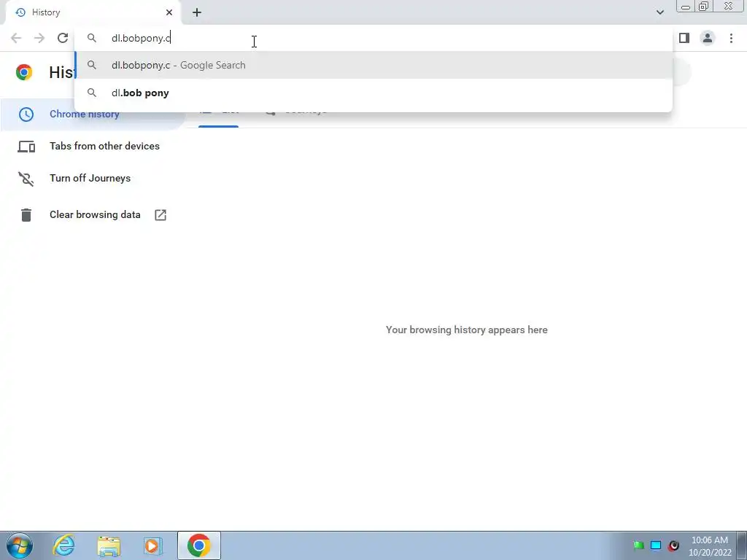This screenshot has height=560, width=747.
Task: Click the red round tray icon
Action: coord(673,545)
